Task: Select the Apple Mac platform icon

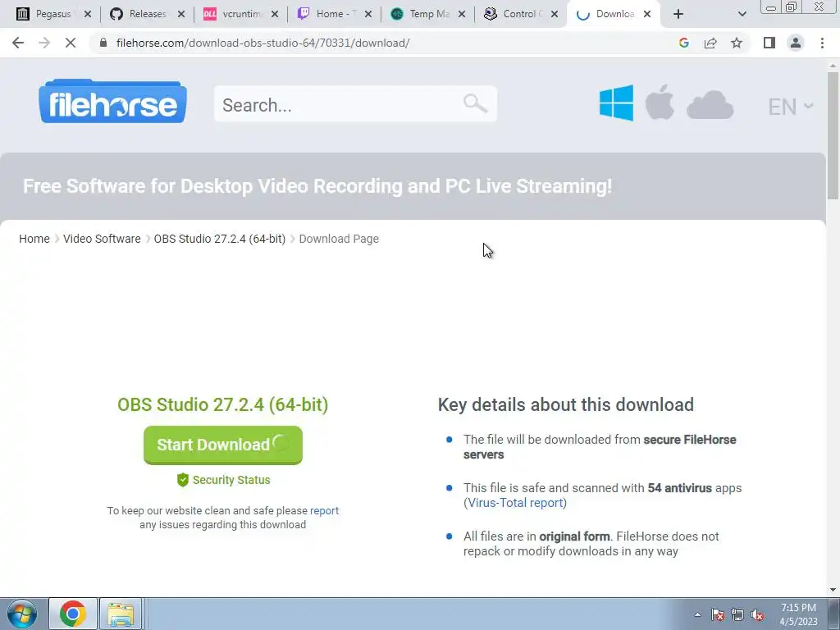Action: [x=660, y=103]
